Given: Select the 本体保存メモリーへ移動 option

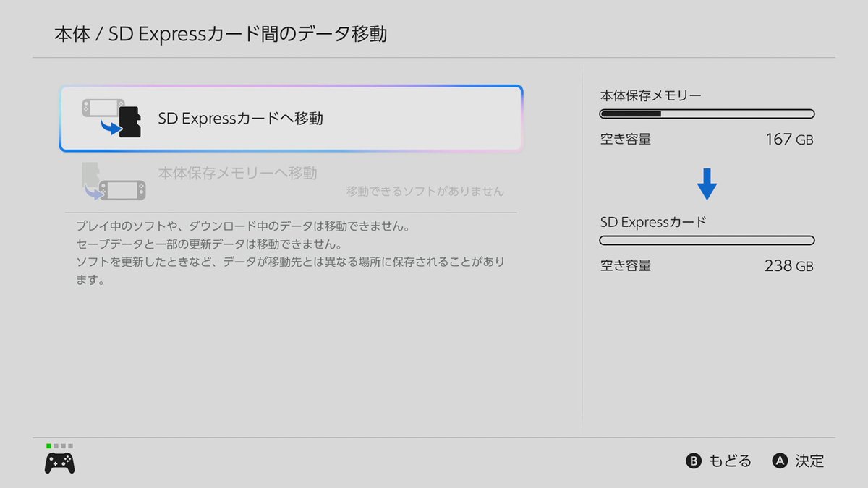Looking at the screenshot, I should click(237, 174).
